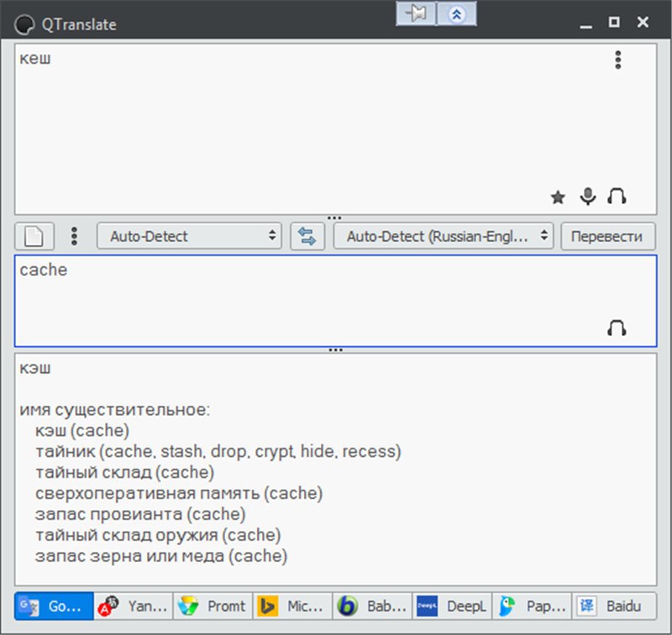Viewport: 672px width, 635px height.
Task: Switch to the Baidu service tab
Action: tap(614, 606)
